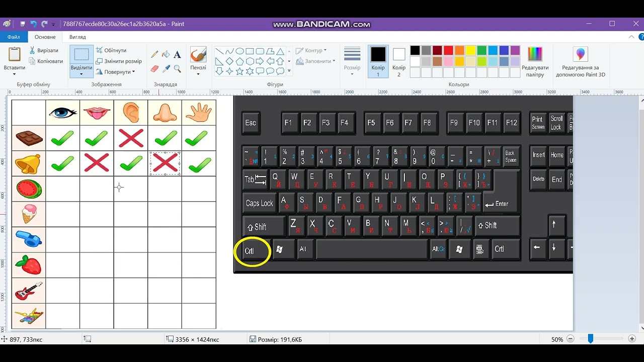Choose the rounded rectangle shape
The image size is (644, 362).
pyautogui.click(x=260, y=51)
